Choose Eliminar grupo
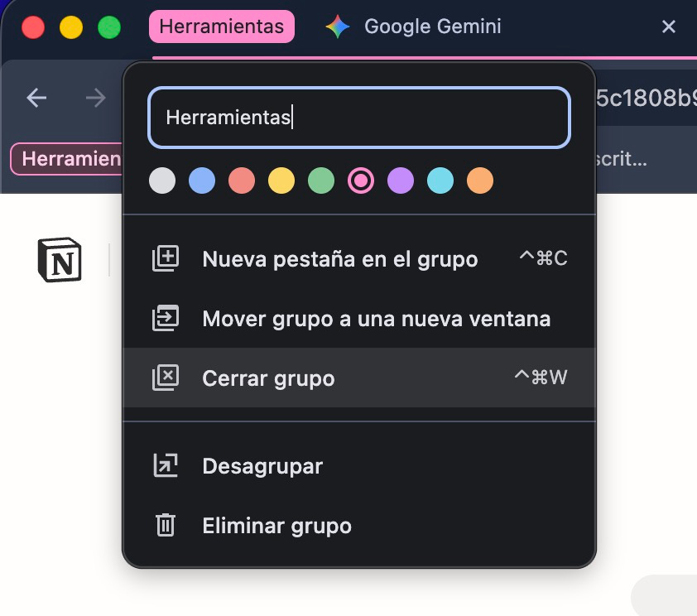 (359, 525)
